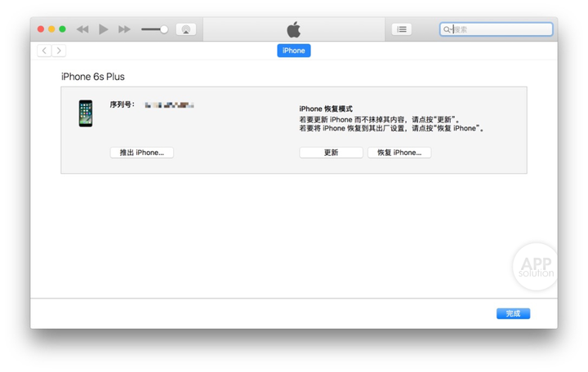Adjust the volume slider knob

tap(164, 29)
